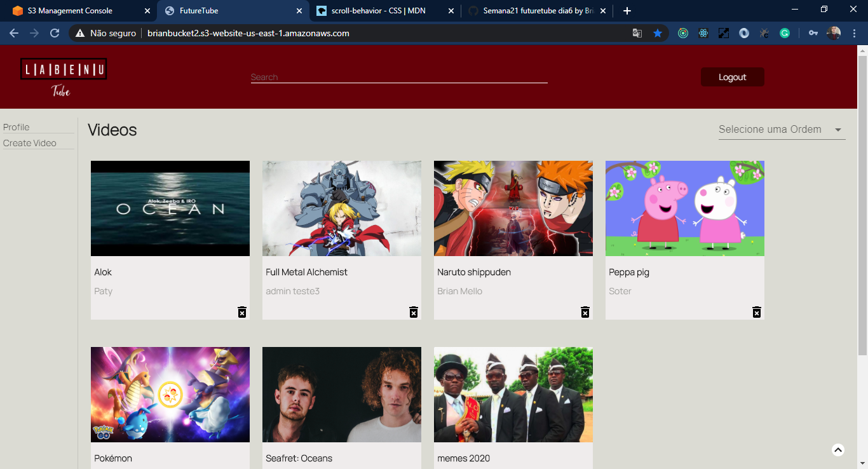The width and height of the screenshot is (868, 469).
Task: Click the Full Metal Alchemist title
Action: coord(307,272)
